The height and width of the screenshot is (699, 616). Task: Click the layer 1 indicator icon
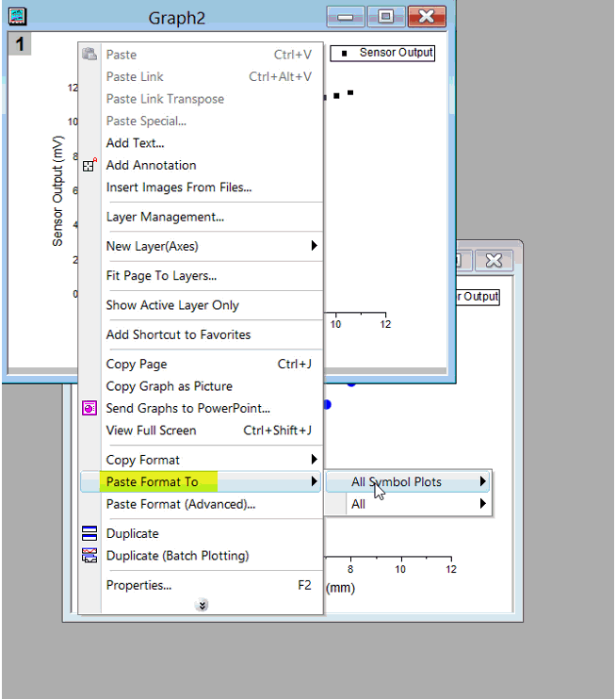(x=20, y=44)
